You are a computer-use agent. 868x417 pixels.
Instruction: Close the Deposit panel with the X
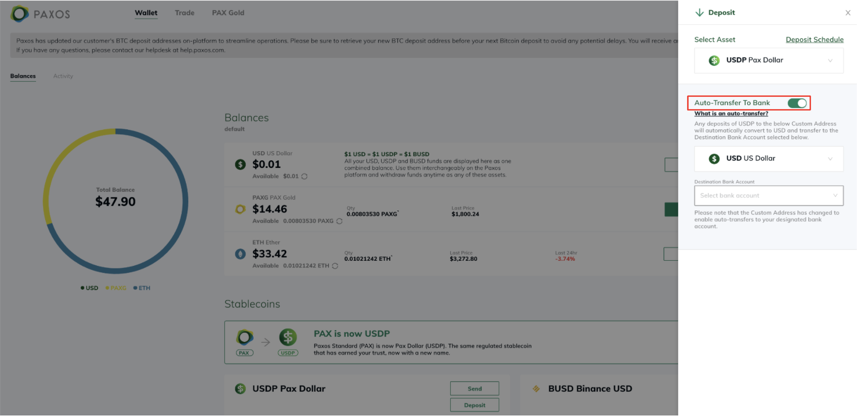pyautogui.click(x=848, y=13)
